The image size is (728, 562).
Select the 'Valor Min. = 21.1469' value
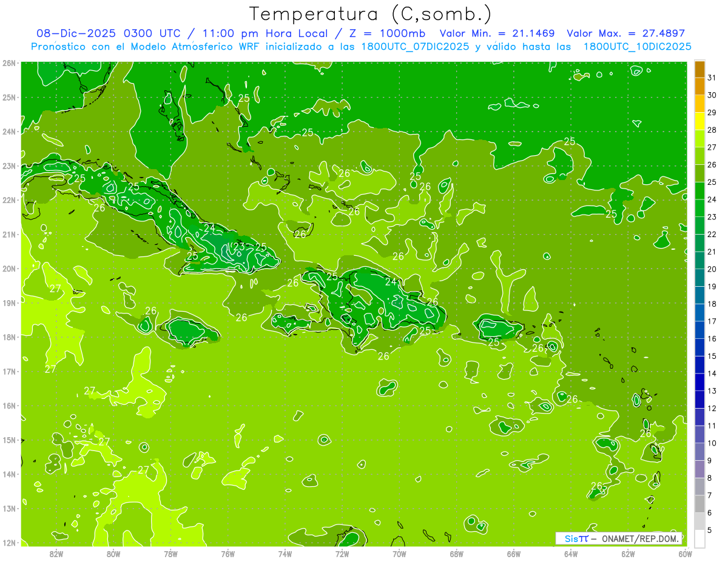pos(497,33)
